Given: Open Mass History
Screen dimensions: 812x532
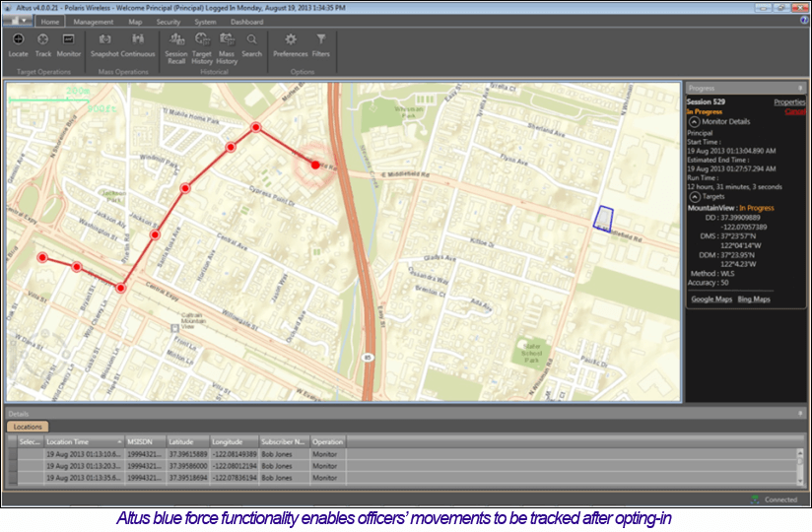Looking at the screenshot, I should pyautogui.click(x=227, y=48).
